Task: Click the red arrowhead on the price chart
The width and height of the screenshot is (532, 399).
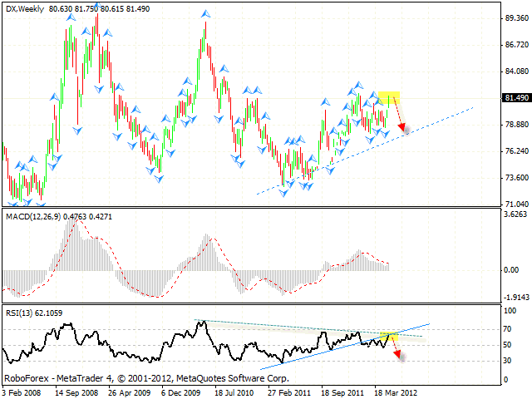Action: [401, 123]
